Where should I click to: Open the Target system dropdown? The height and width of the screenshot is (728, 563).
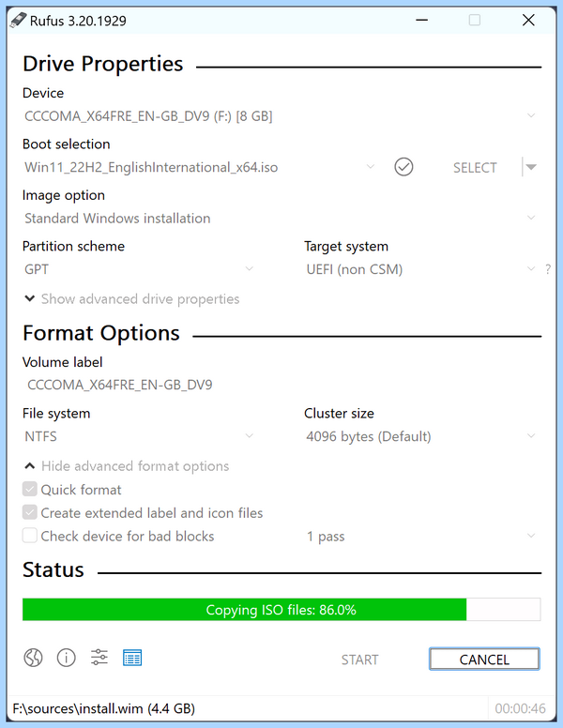[422, 269]
